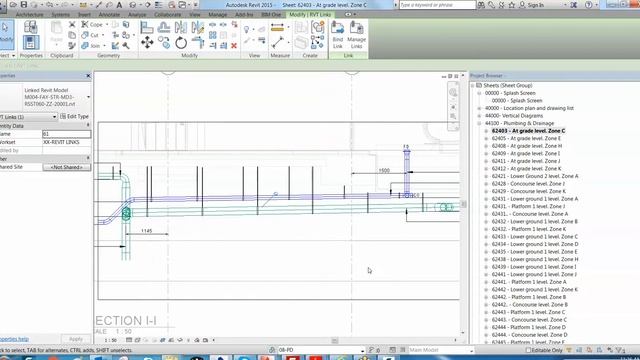Click the Match Type Properties icon
The width and height of the screenshot is (640, 360).
pos(72,46)
